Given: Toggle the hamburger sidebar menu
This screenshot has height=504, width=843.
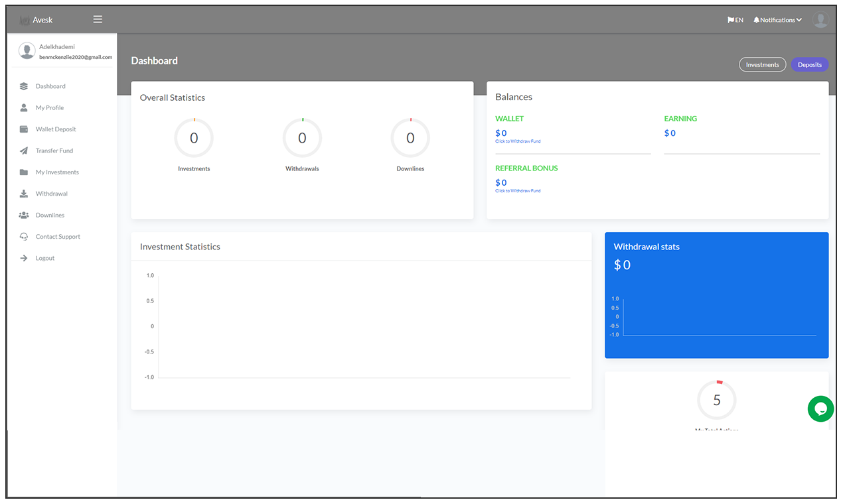Looking at the screenshot, I should [x=98, y=19].
